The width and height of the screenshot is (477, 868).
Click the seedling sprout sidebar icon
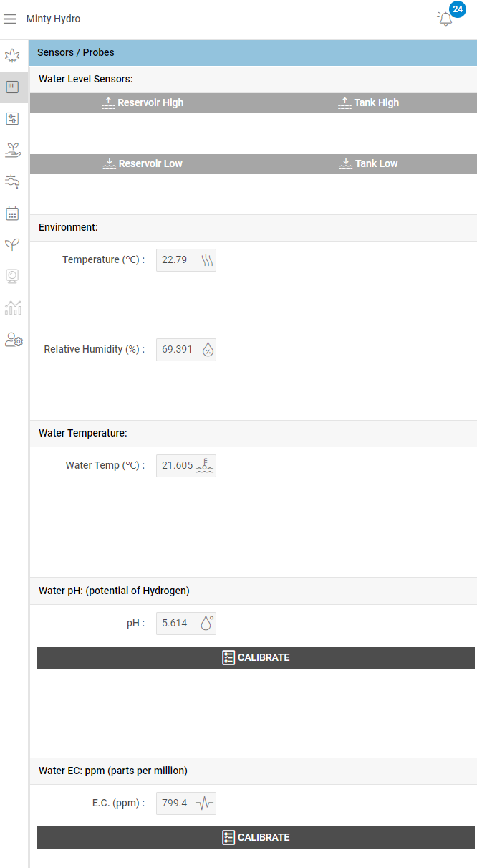(12, 244)
